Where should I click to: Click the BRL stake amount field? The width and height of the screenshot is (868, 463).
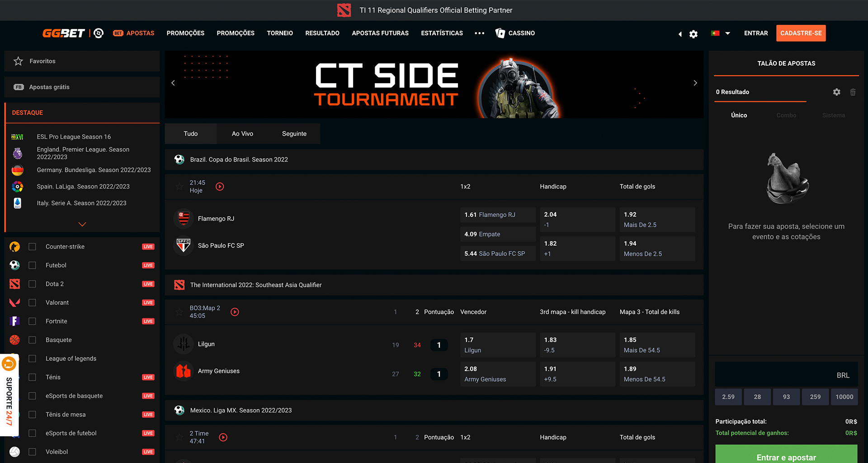coord(786,375)
